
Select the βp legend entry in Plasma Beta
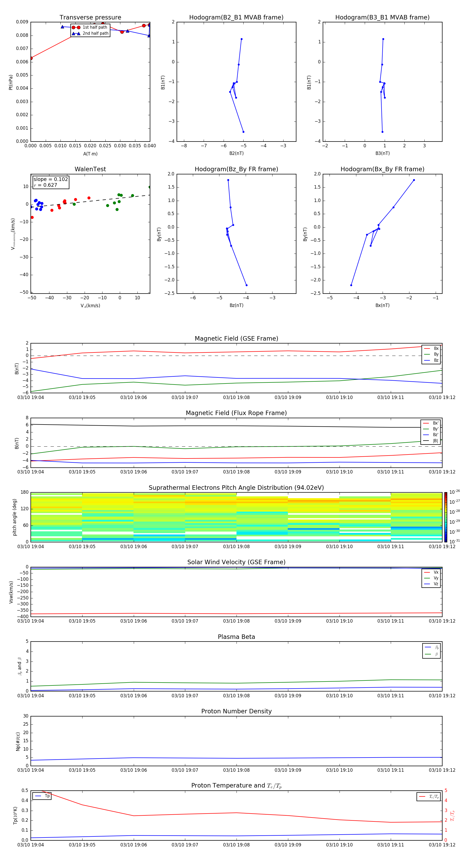tap(431, 647)
